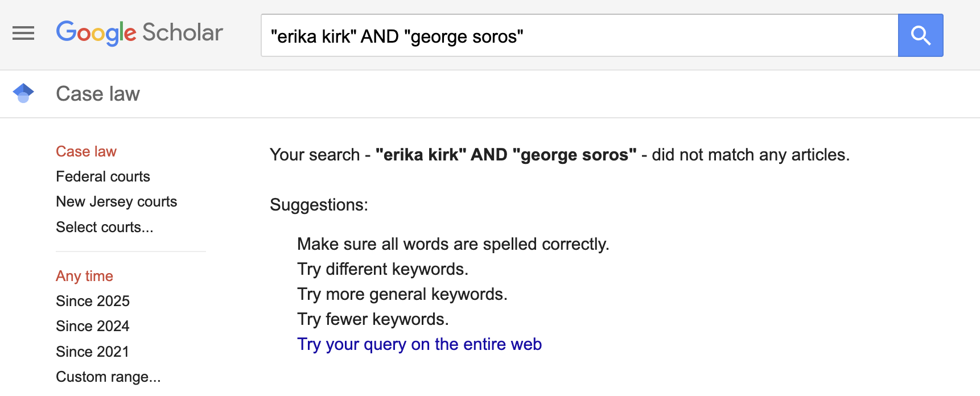Screen dimensions: 980x396
Task: Limit results to Since 2024
Action: (x=93, y=326)
